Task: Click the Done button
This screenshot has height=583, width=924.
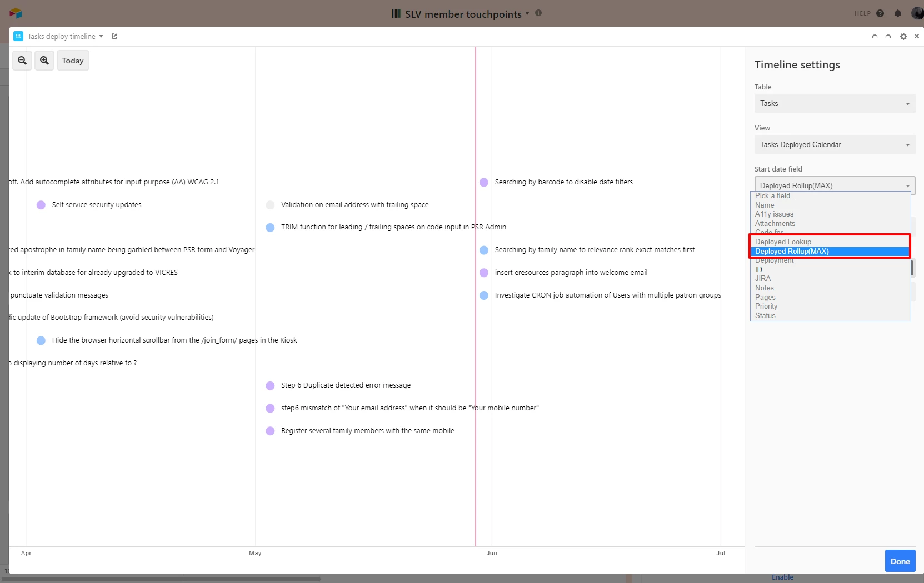Action: tap(900, 561)
